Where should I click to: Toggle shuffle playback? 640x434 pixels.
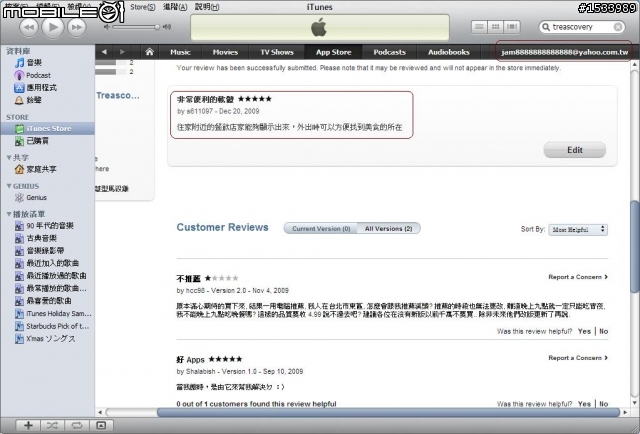point(52,425)
